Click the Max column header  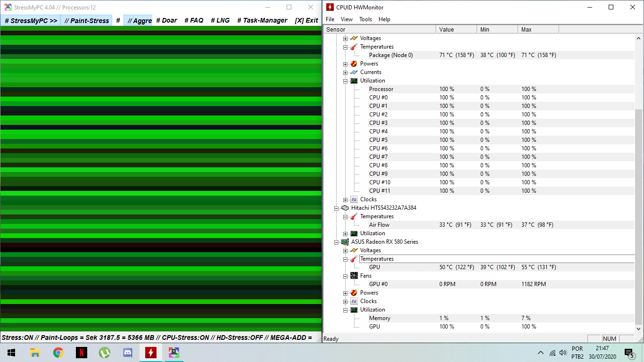538,29
